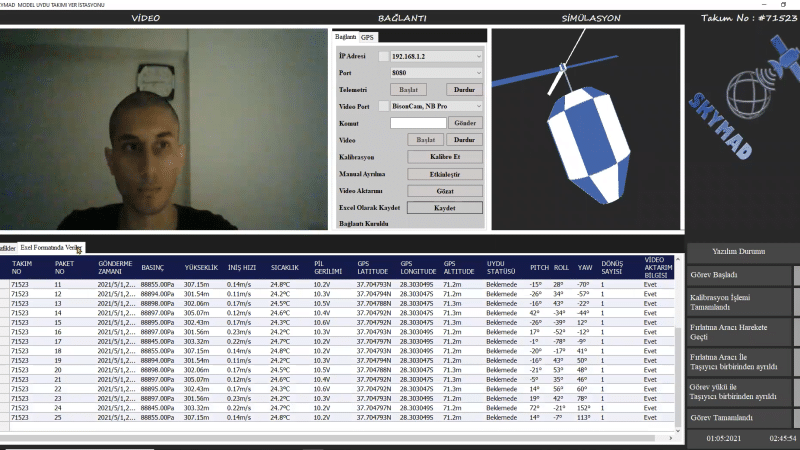
Task: Open the Grafikler tab beside the Exel tab
Action: pyautogui.click(x=8, y=248)
